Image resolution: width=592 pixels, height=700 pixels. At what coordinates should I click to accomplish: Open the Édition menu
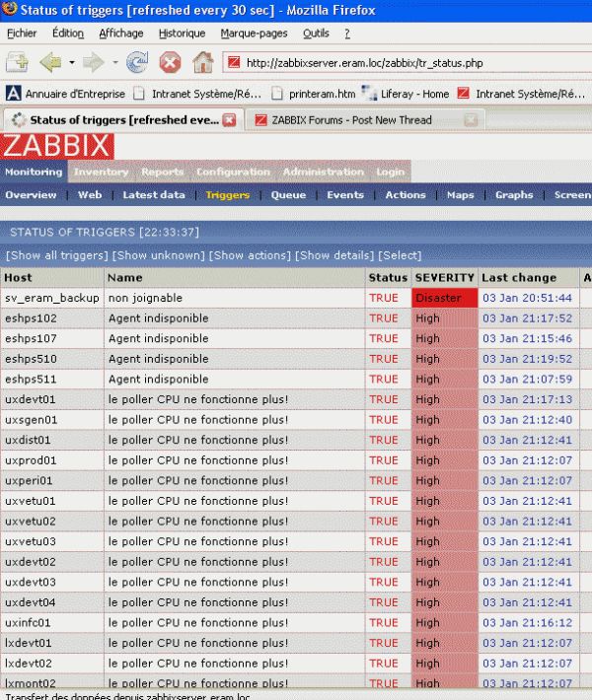[68, 34]
